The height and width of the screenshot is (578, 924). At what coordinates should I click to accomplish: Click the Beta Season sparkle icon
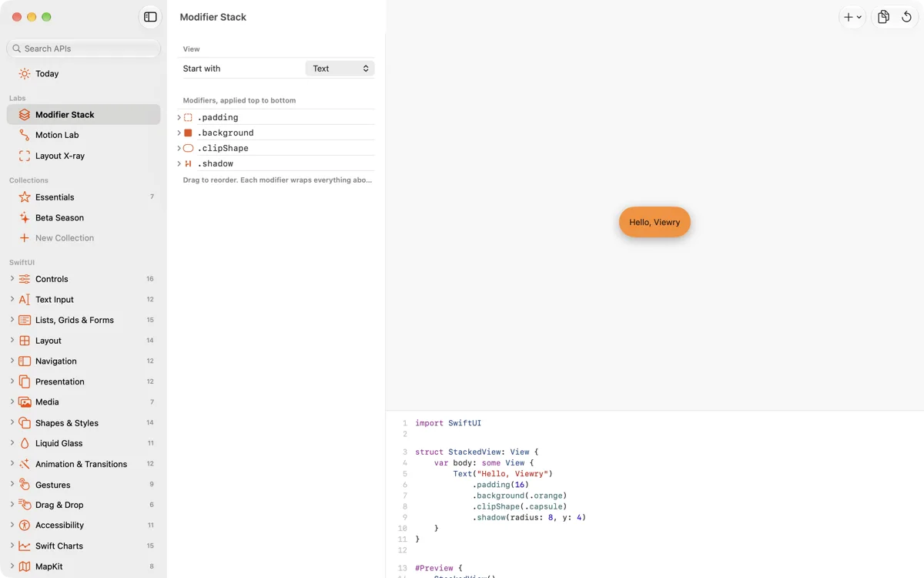click(x=25, y=217)
